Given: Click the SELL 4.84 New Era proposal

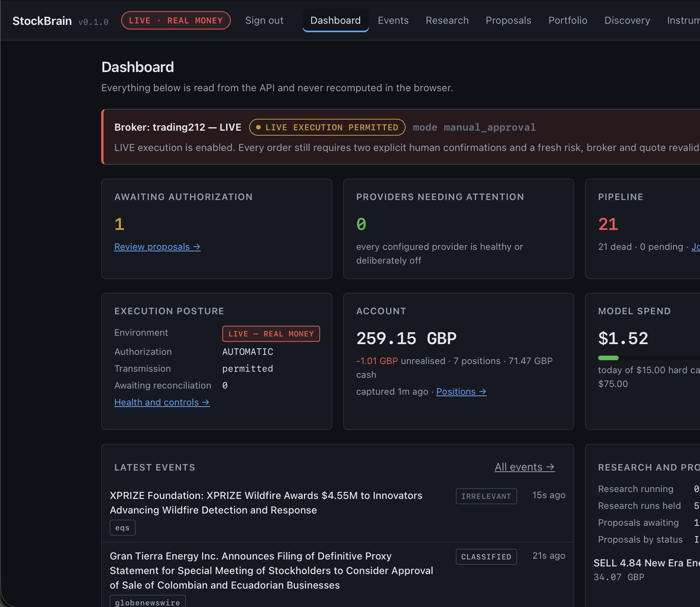Looking at the screenshot, I should pyautogui.click(x=647, y=563).
